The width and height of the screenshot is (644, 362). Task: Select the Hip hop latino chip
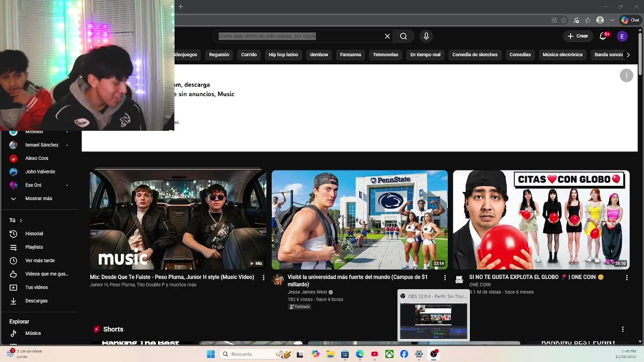[x=283, y=55]
